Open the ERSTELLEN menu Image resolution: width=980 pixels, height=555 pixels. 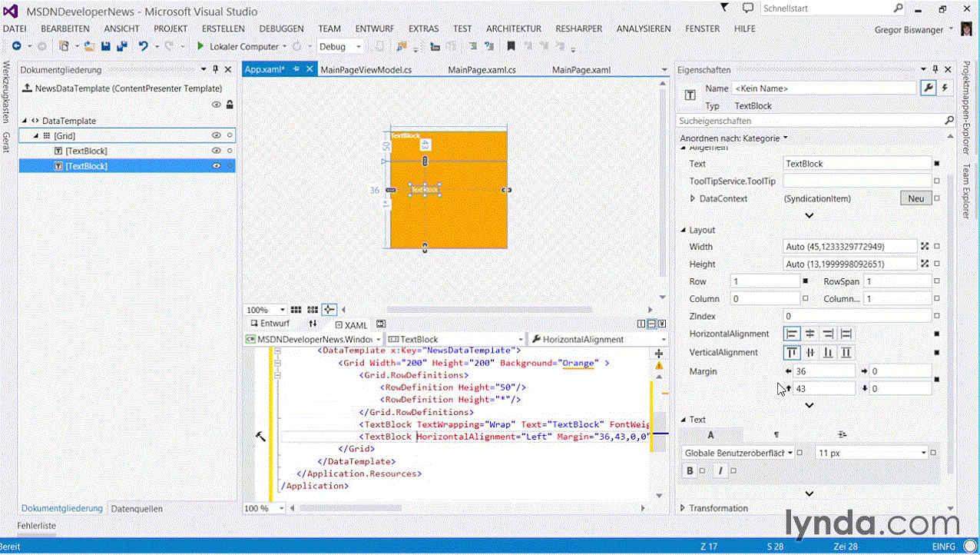click(223, 28)
